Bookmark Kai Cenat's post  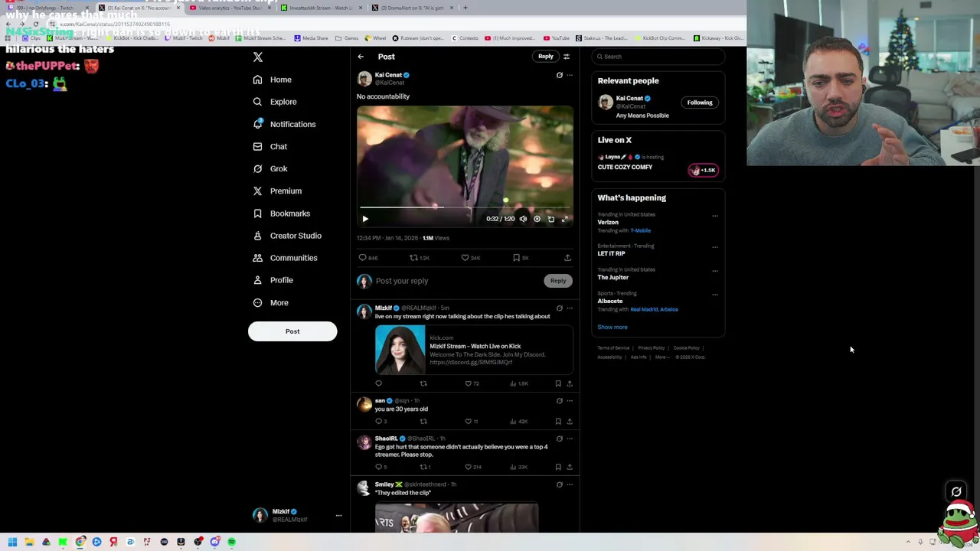(516, 258)
